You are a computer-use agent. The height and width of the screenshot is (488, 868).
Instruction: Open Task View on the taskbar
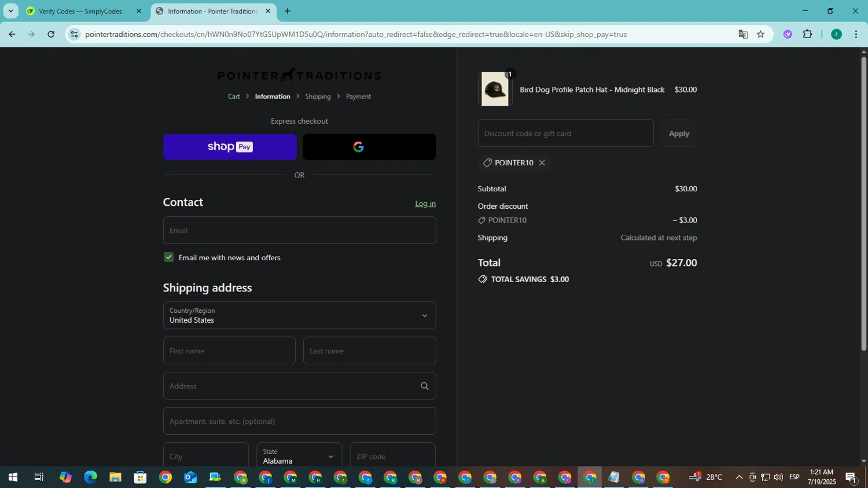click(39, 478)
